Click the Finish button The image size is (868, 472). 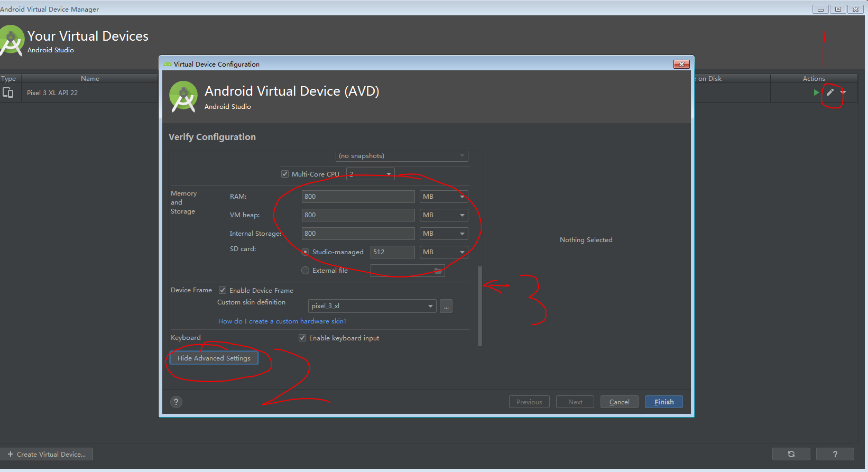[664, 402]
